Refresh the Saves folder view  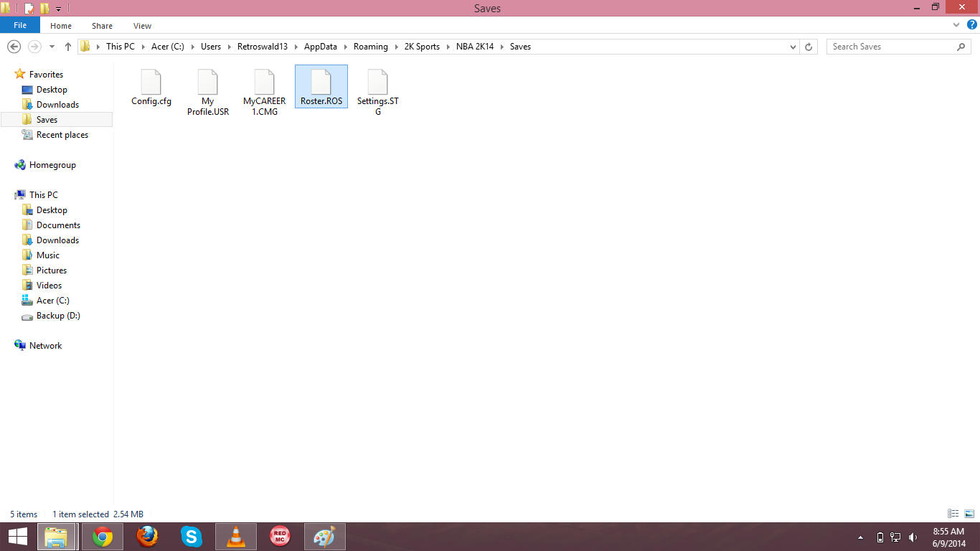809,47
